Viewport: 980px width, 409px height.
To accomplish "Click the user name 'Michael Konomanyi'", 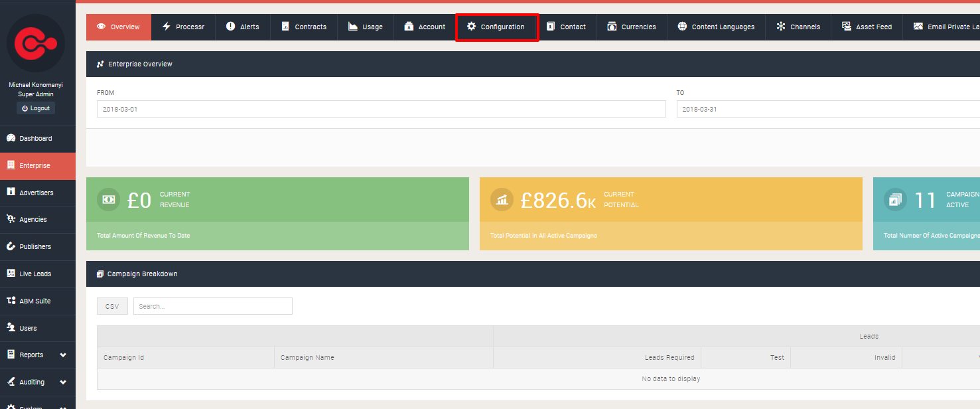I will 36,85.
